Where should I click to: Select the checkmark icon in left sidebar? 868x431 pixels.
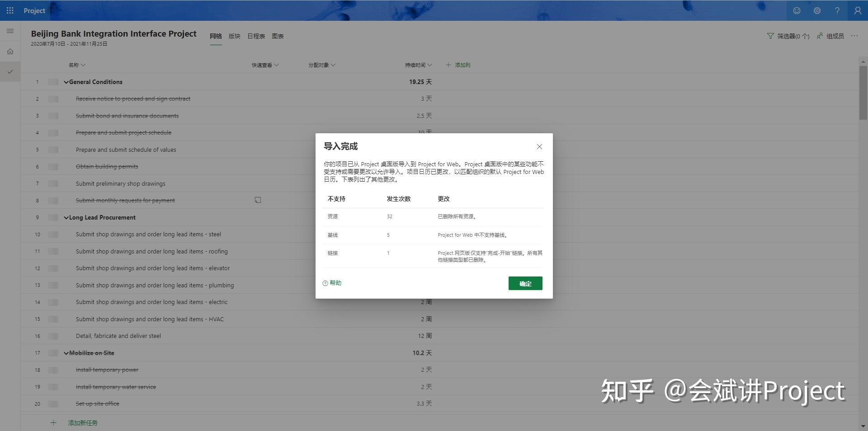point(10,71)
